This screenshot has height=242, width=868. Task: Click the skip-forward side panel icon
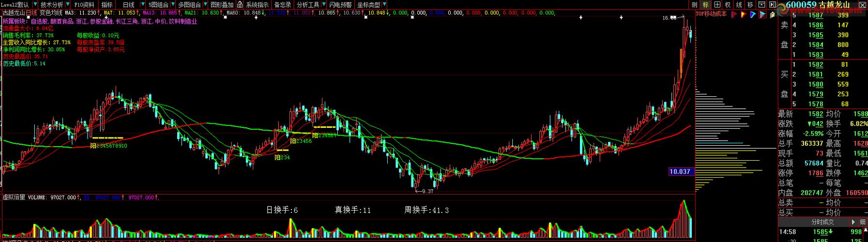tap(773, 5)
